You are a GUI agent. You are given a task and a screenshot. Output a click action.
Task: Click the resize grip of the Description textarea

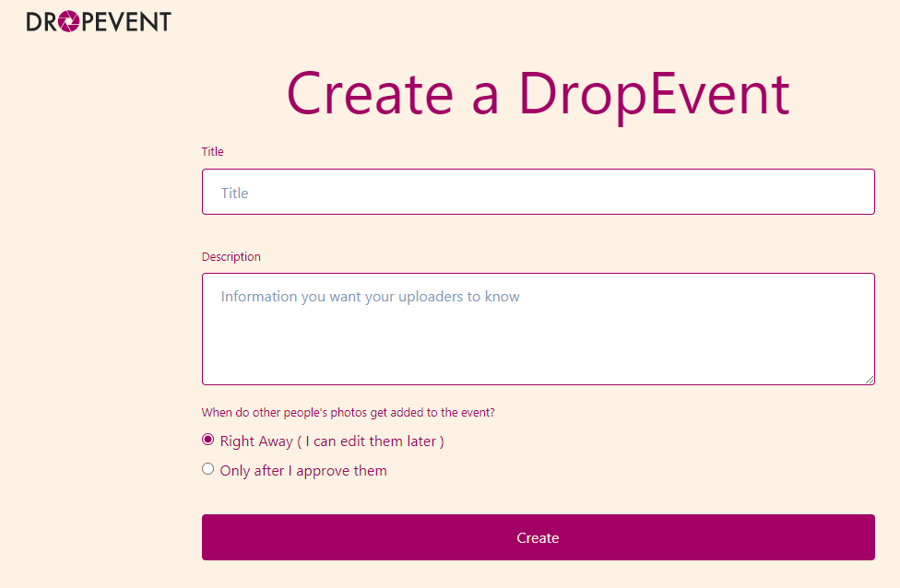coord(870,380)
